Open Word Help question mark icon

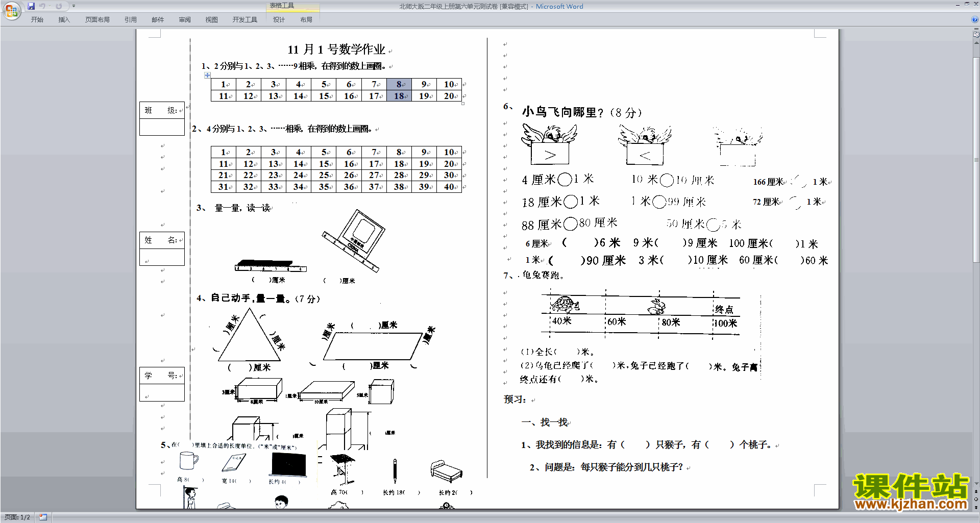[x=975, y=19]
